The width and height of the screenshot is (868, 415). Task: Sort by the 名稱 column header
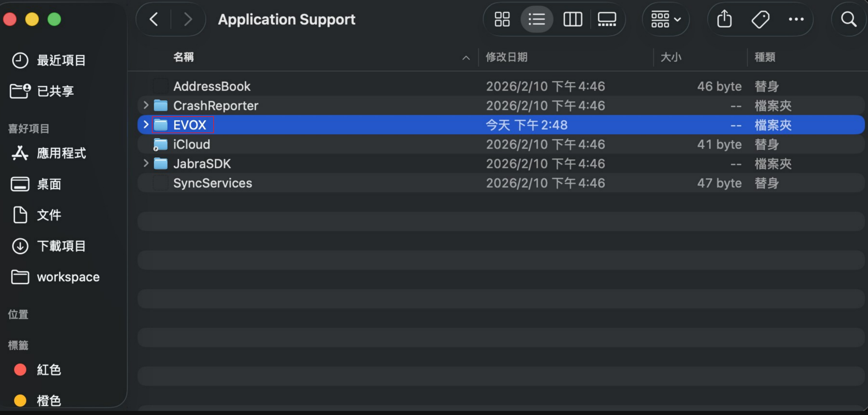tap(184, 57)
